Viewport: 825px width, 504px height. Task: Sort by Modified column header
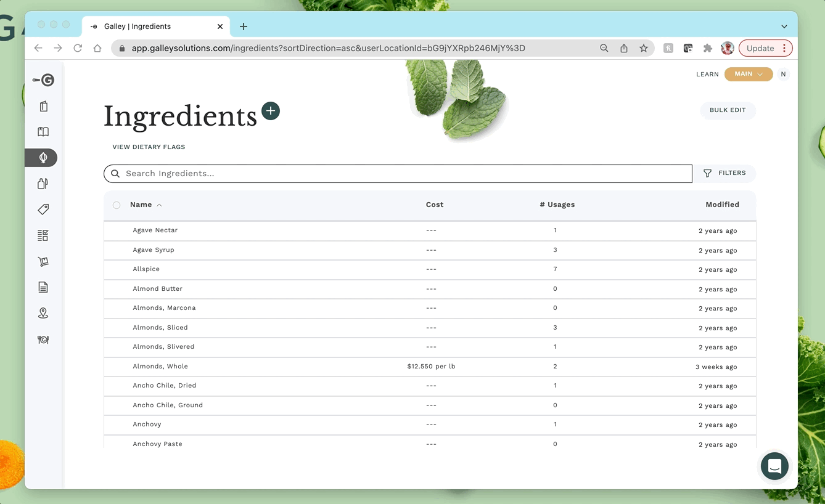click(x=722, y=205)
